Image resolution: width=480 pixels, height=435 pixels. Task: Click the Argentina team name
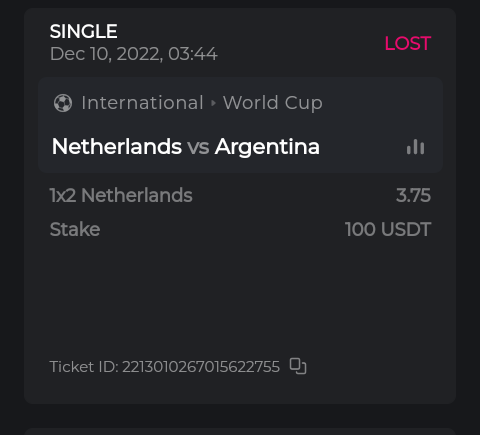click(x=267, y=147)
